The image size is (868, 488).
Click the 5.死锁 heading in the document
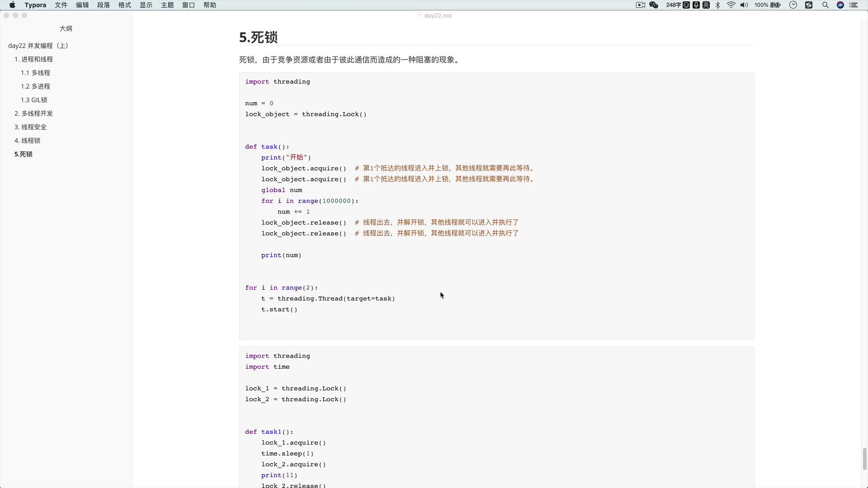point(258,37)
